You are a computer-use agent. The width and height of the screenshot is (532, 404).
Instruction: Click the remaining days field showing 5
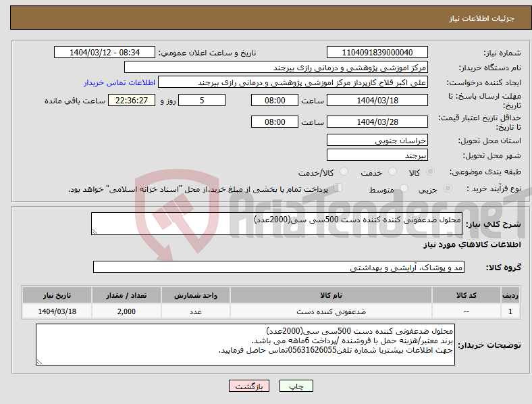[202, 100]
